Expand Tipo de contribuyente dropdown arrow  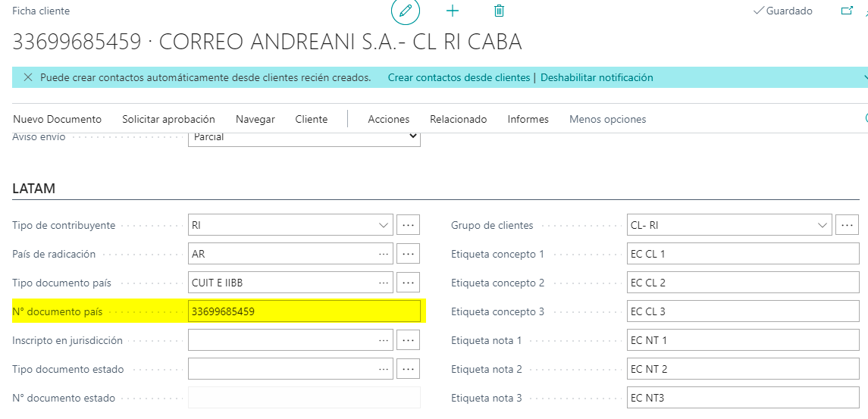(383, 225)
